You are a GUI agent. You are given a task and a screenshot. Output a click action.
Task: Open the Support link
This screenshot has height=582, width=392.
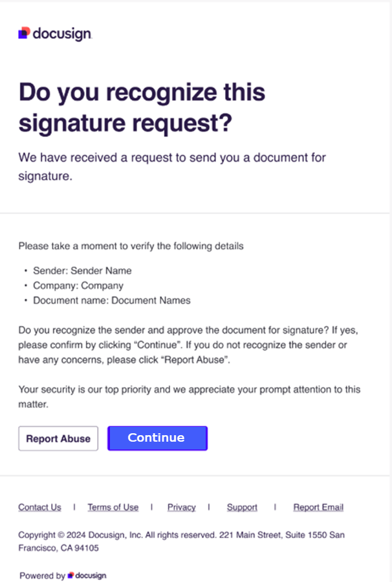(x=242, y=507)
